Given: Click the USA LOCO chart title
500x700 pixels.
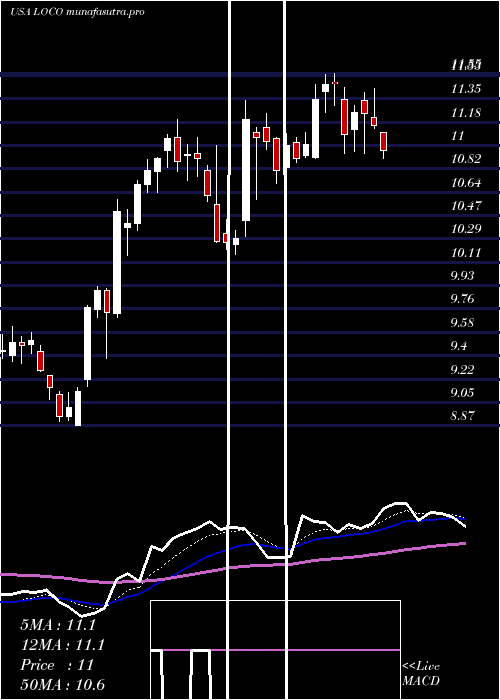Looking at the screenshot, I should point(77,12).
